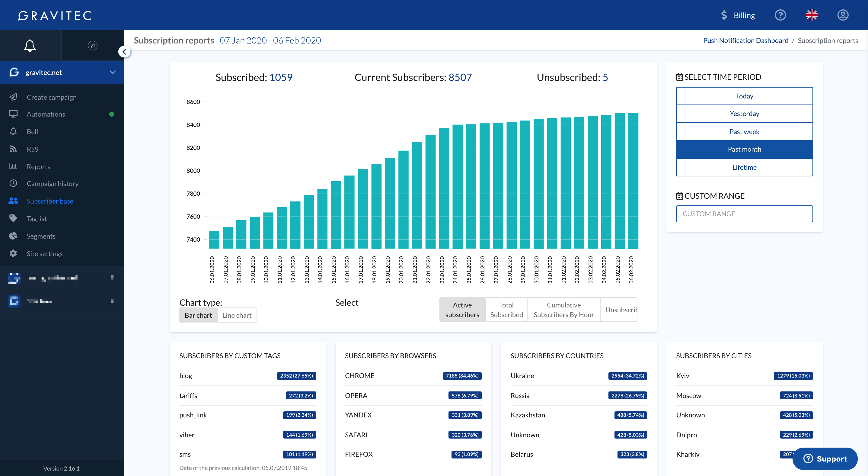Image resolution: width=868 pixels, height=476 pixels.
Task: Switch chart type to Bar chart
Action: [198, 315]
